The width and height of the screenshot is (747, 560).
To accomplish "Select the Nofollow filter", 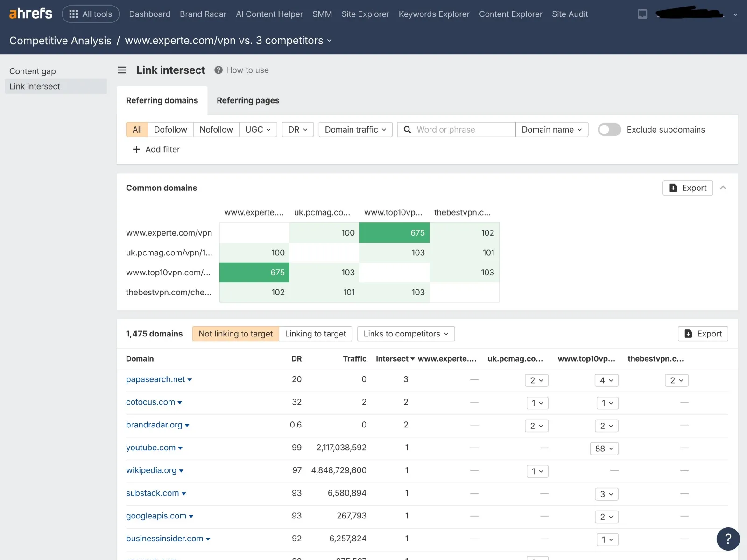I will [216, 129].
